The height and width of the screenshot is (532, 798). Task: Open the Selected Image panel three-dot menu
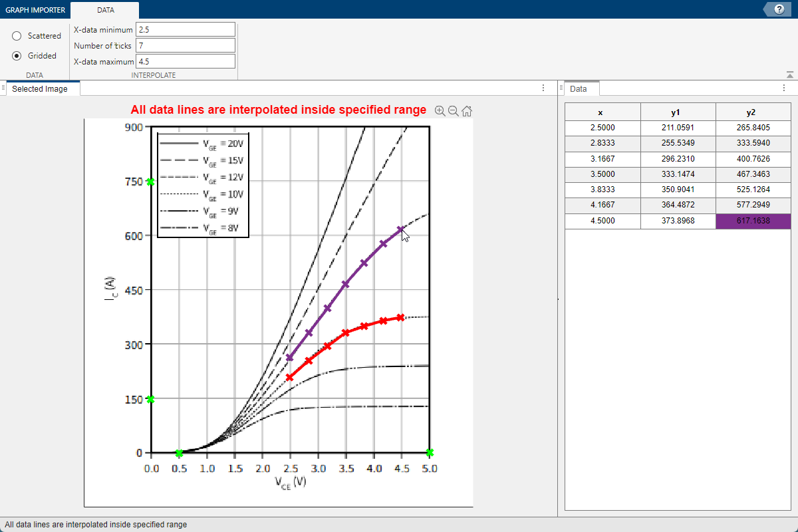pos(543,88)
